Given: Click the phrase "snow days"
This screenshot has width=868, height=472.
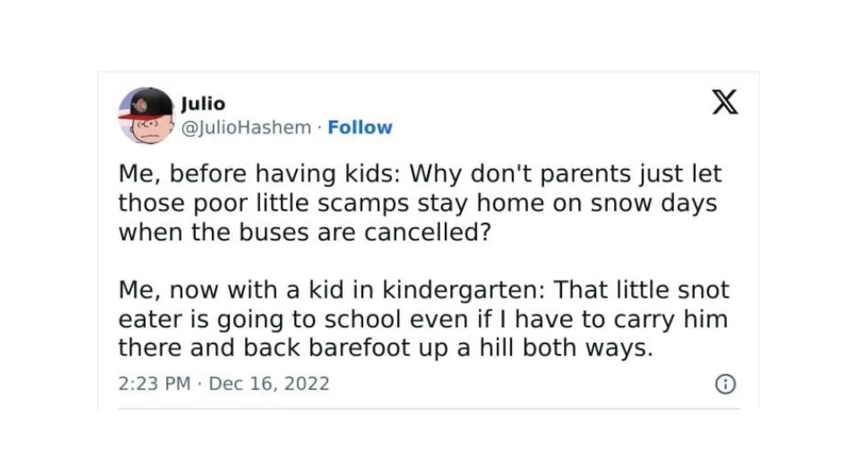Looking at the screenshot, I should (653, 203).
